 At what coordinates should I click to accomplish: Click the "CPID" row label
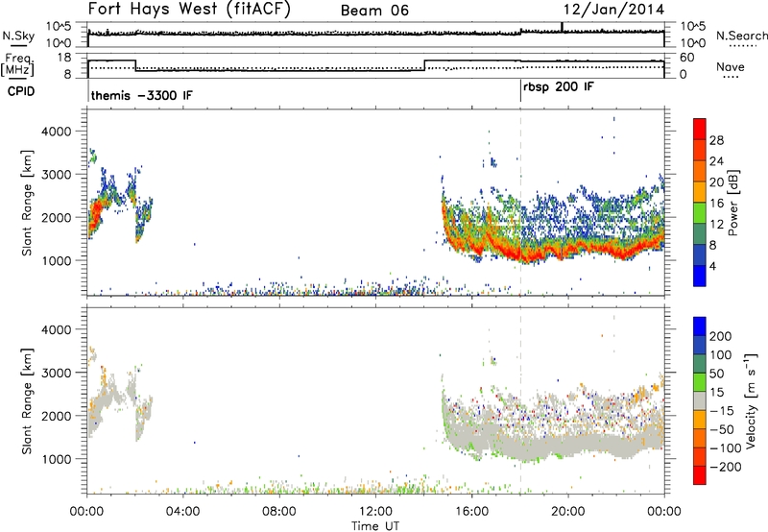(21, 91)
